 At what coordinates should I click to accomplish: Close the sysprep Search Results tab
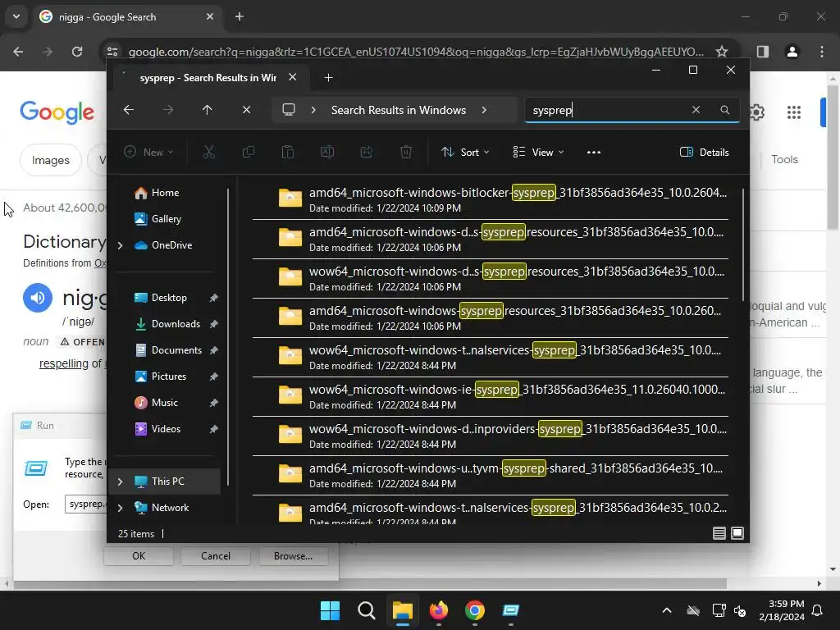click(x=293, y=77)
